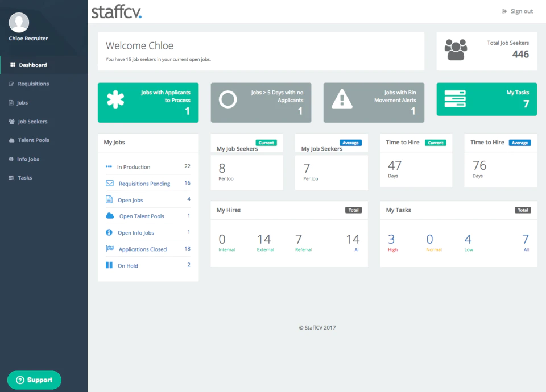
Task: Click the Job Seekers people icon in sidebar
Action: [x=11, y=122]
